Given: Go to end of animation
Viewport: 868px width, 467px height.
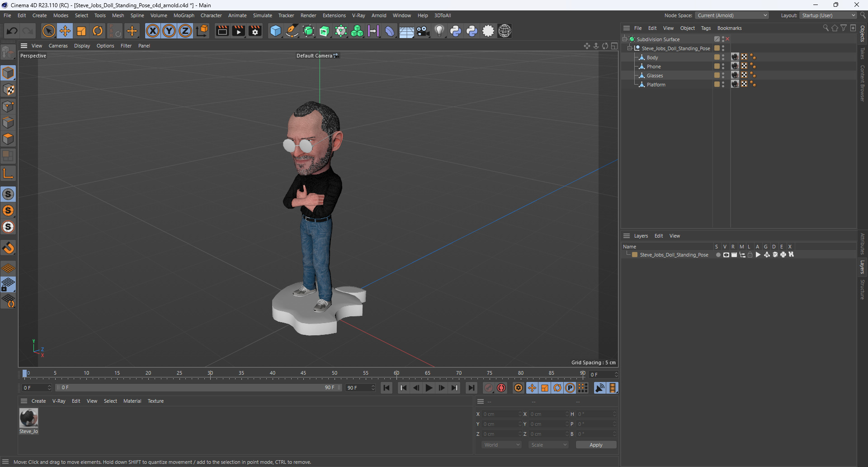Looking at the screenshot, I should pyautogui.click(x=471, y=388).
